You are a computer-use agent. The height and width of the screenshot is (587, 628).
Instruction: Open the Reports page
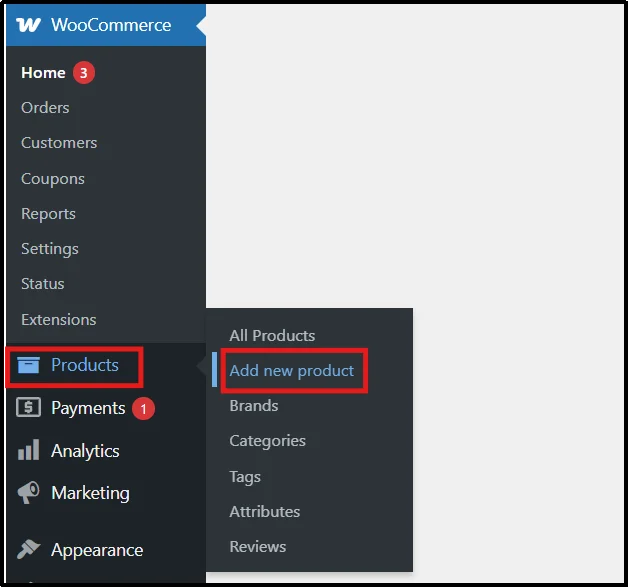tap(48, 214)
